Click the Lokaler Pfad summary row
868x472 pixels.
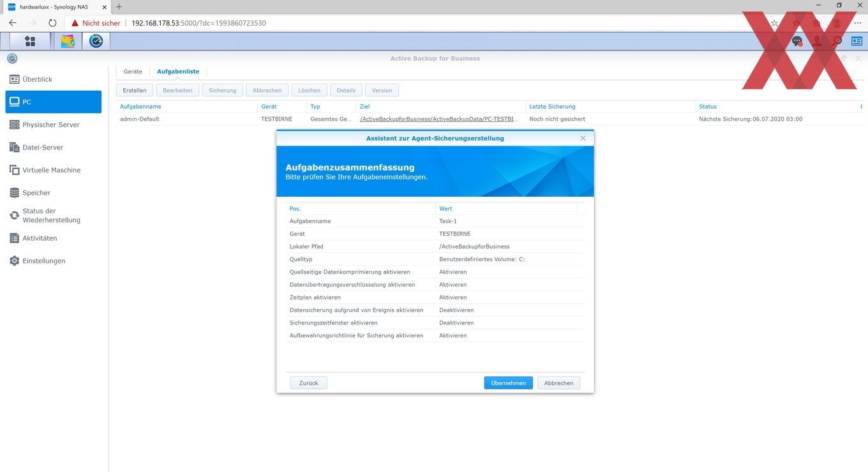[x=435, y=247]
